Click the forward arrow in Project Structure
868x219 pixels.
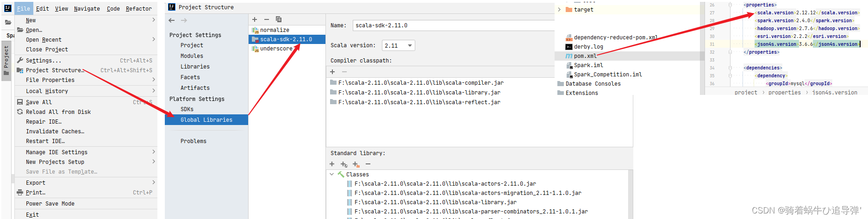184,20
